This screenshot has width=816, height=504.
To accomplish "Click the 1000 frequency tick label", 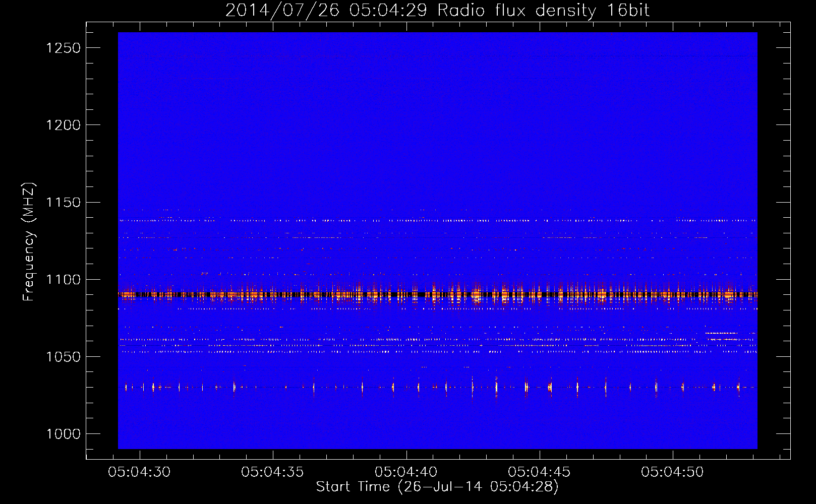I will (x=63, y=434).
